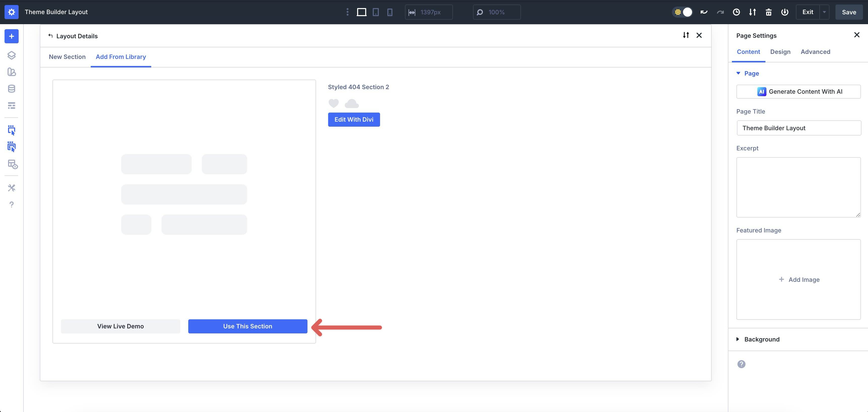Click the database/global elements icon
The width and height of the screenshot is (868, 412).
pos(11,89)
